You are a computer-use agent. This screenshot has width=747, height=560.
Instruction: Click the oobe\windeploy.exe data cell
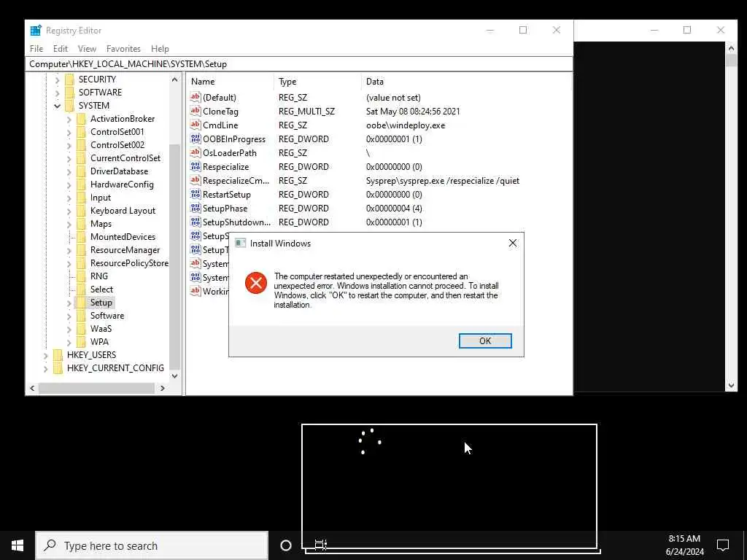pos(406,125)
